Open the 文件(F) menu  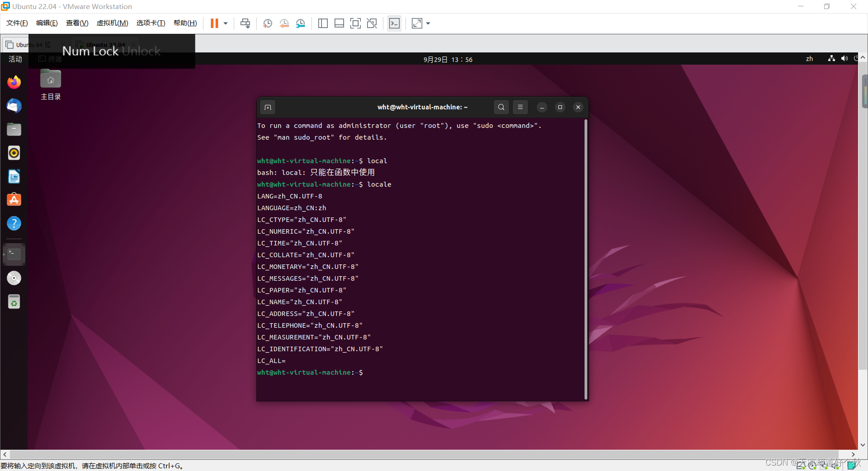[17, 23]
